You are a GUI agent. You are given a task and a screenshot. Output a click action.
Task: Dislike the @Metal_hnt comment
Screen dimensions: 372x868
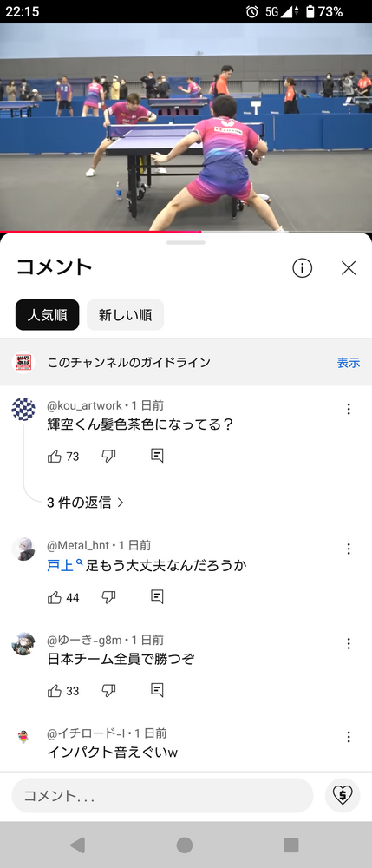pos(109,597)
